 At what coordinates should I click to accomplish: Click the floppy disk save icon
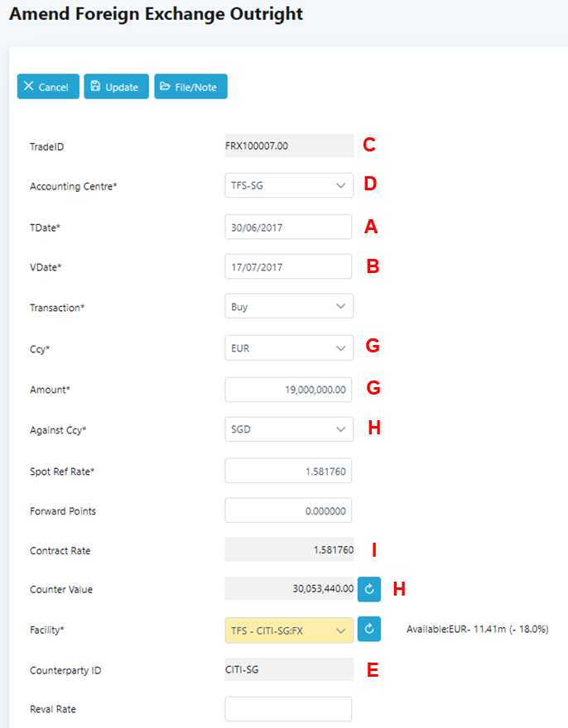(95, 87)
